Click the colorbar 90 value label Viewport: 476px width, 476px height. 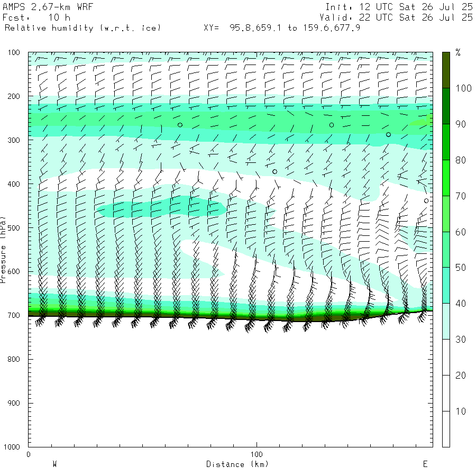(461, 124)
